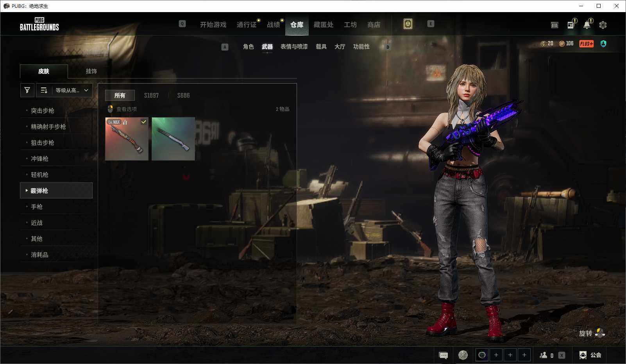
Task: Open the friends list icon
Action: pos(543,355)
